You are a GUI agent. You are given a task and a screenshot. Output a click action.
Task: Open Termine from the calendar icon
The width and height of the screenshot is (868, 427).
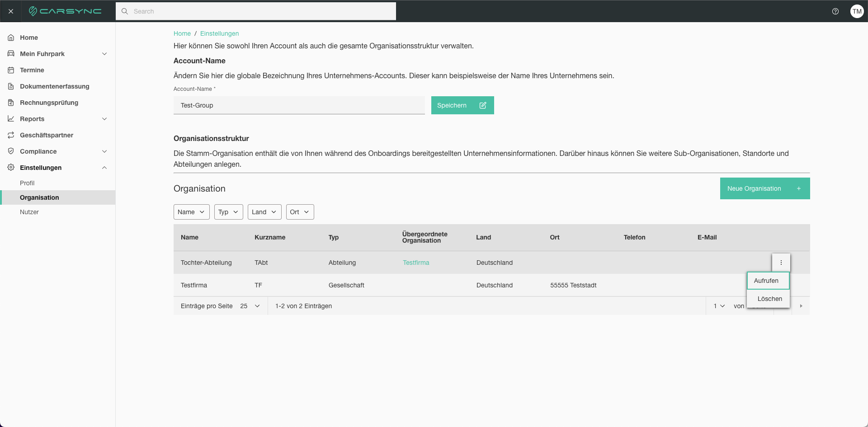pyautogui.click(x=11, y=70)
